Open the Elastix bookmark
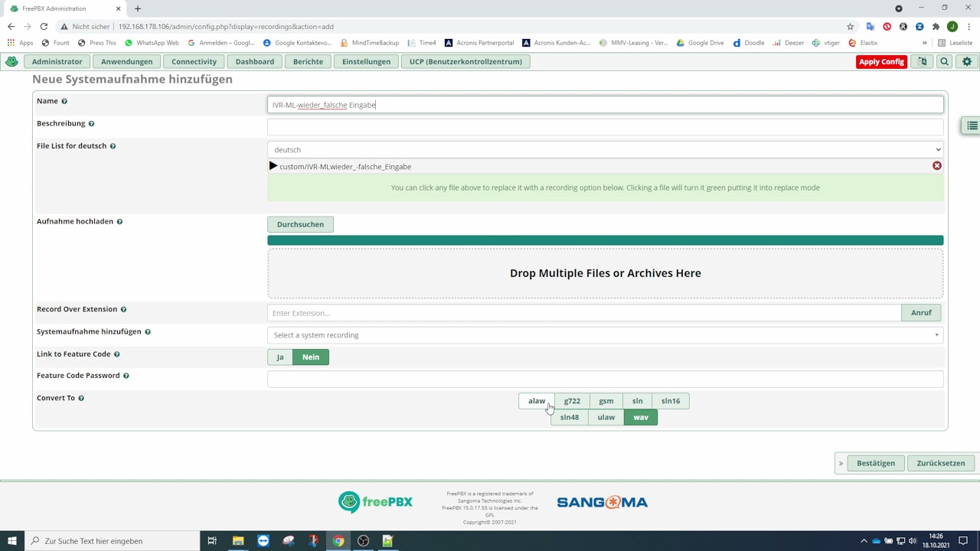The image size is (980, 551). [862, 43]
